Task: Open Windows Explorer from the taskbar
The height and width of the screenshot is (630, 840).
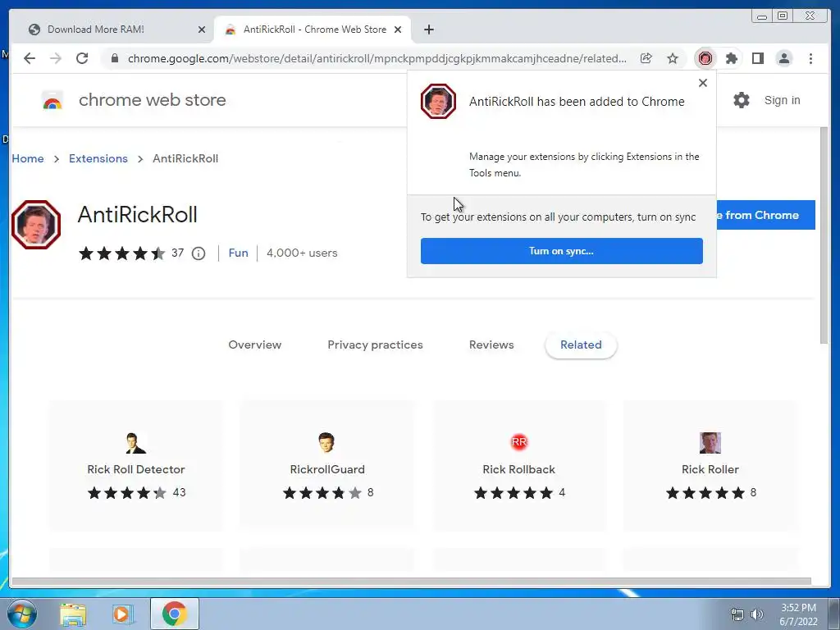Action: [73, 614]
